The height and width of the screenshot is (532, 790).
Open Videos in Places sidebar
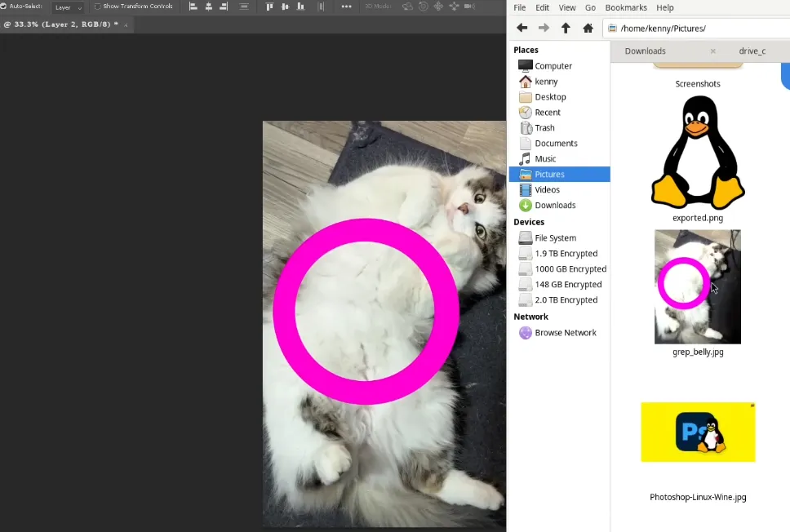point(559,189)
